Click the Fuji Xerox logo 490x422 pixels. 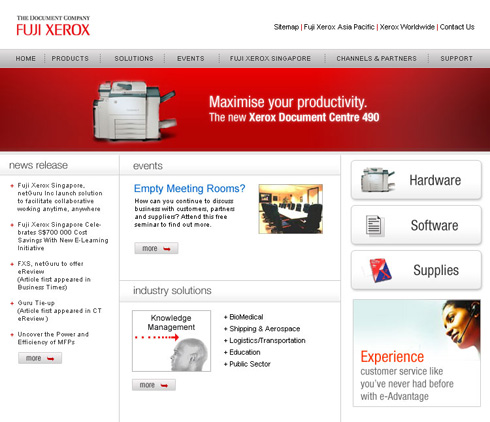[x=53, y=26]
